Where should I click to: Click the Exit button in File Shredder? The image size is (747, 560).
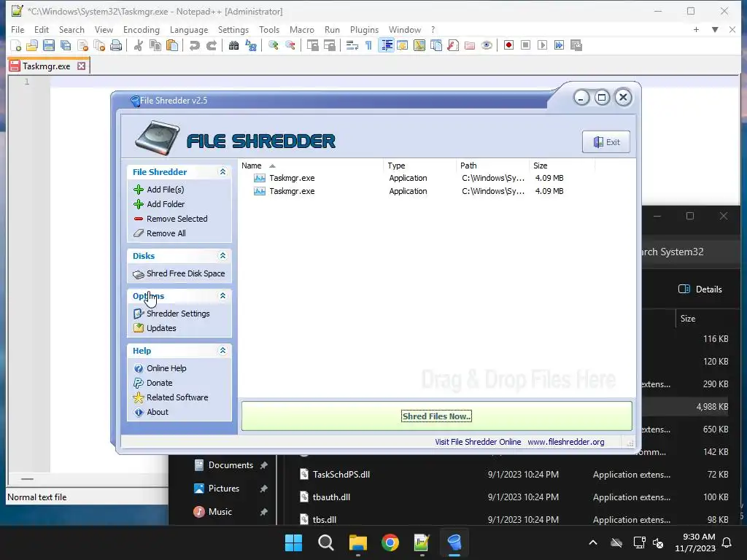[x=606, y=142]
